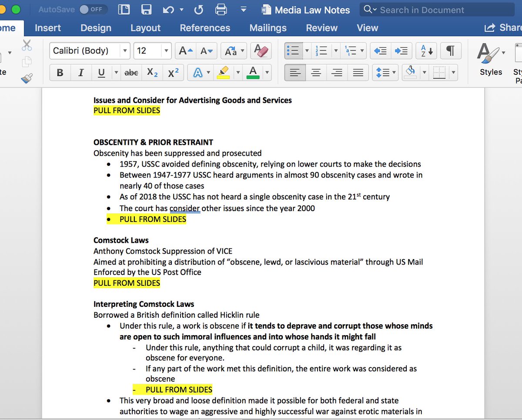Open the line and paragraph spacing menu

click(385, 73)
